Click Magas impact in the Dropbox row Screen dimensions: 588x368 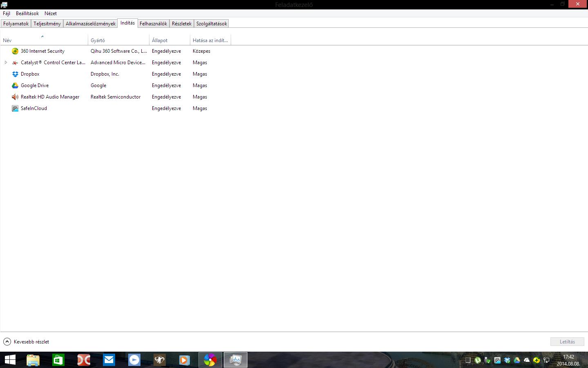[200, 74]
